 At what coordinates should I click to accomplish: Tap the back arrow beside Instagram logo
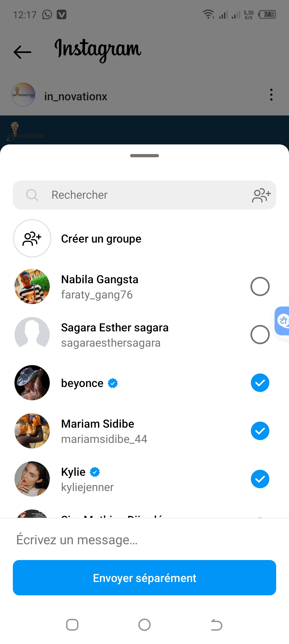click(22, 52)
